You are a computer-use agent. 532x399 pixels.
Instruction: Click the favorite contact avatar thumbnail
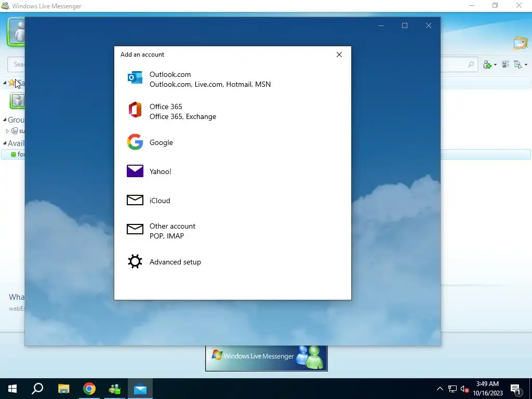pyautogui.click(x=17, y=101)
